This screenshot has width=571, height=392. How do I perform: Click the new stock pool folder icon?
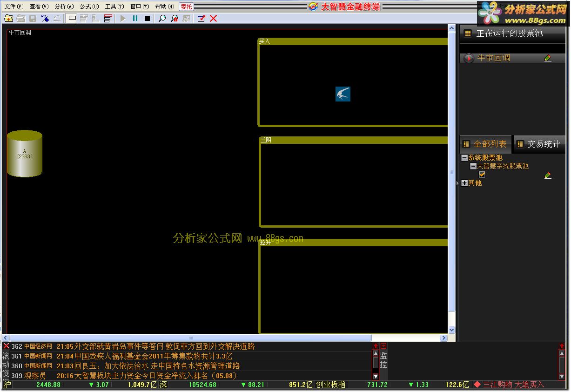click(8, 19)
